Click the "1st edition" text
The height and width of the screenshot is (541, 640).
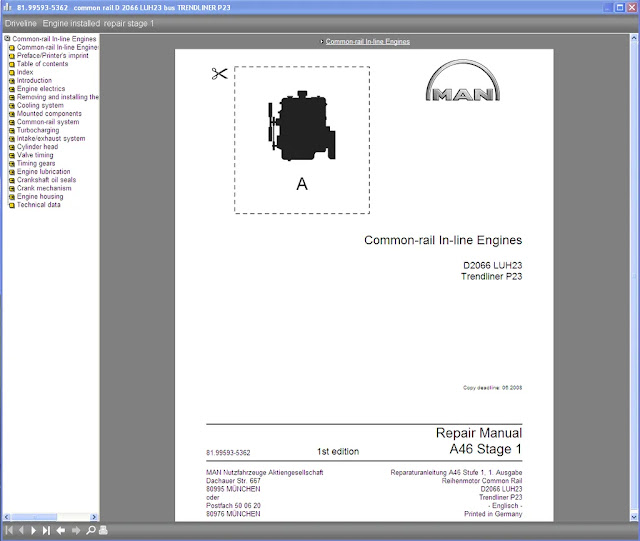pyautogui.click(x=338, y=452)
